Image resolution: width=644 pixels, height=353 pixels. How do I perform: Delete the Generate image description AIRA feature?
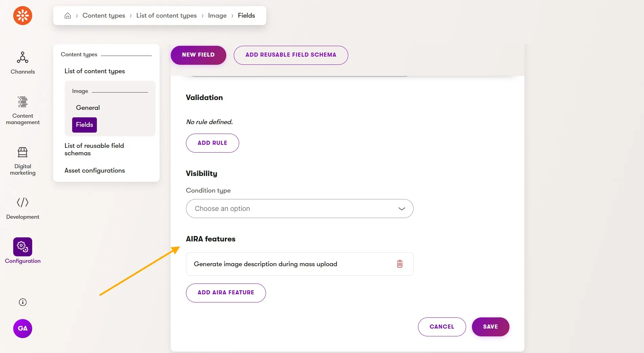(x=400, y=264)
